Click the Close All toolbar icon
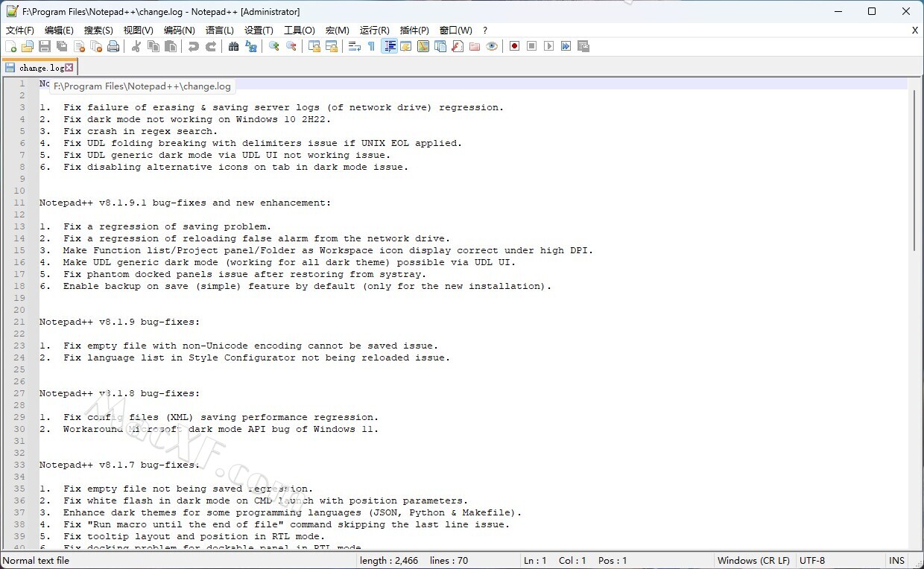The image size is (924, 569). pos(96,46)
